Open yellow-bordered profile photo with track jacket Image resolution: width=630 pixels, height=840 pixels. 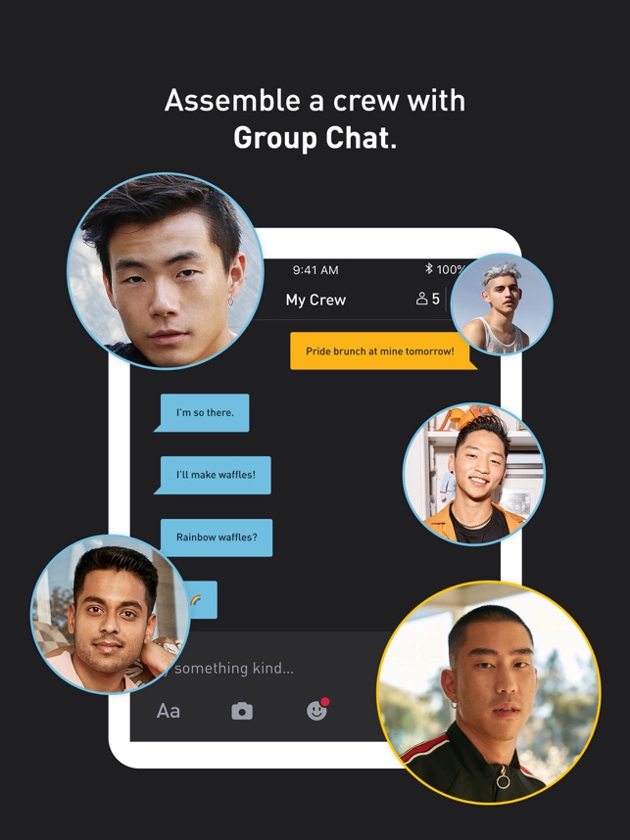point(489,693)
